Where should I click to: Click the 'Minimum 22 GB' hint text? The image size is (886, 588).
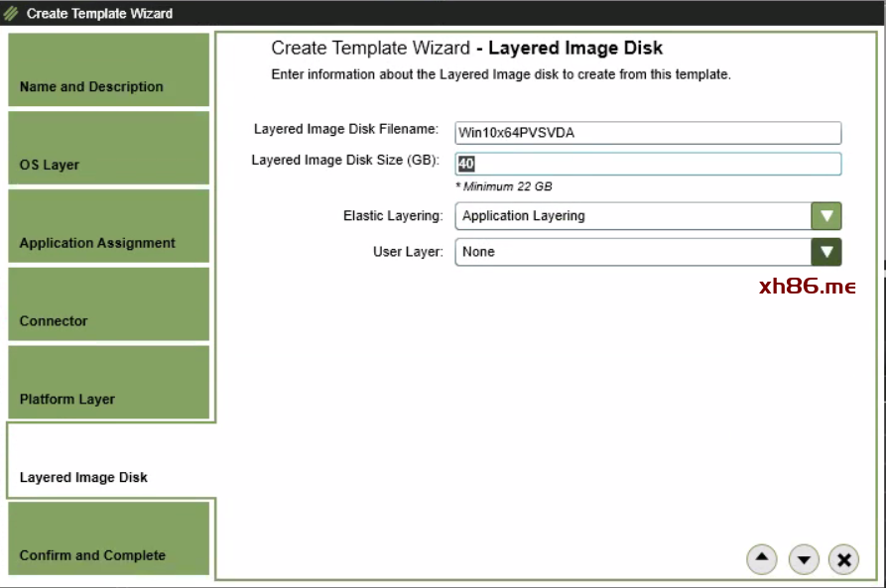point(504,186)
